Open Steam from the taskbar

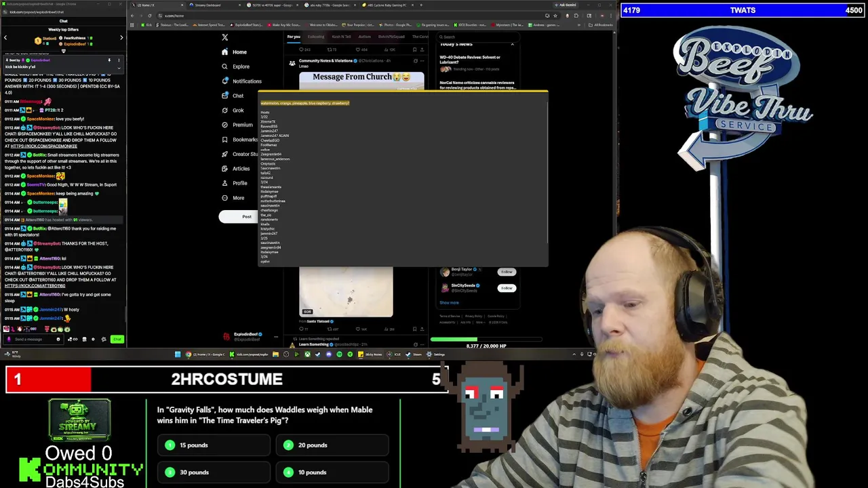pyautogui.click(x=414, y=354)
